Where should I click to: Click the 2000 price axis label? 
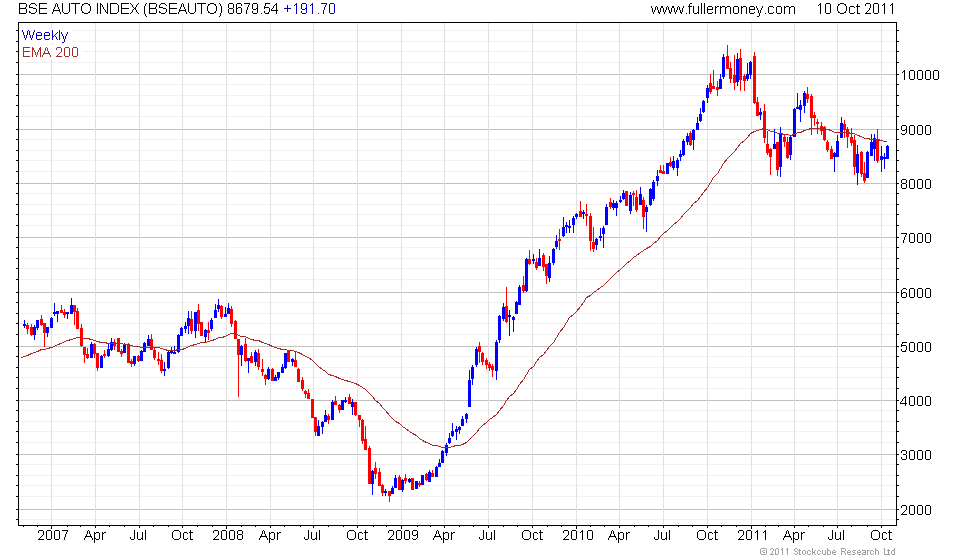[916, 510]
